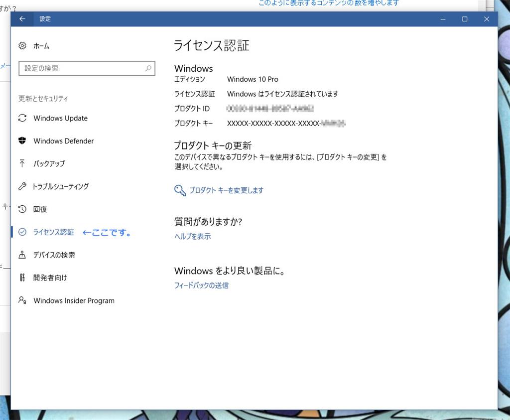Click the blurred Product ID value

point(270,108)
